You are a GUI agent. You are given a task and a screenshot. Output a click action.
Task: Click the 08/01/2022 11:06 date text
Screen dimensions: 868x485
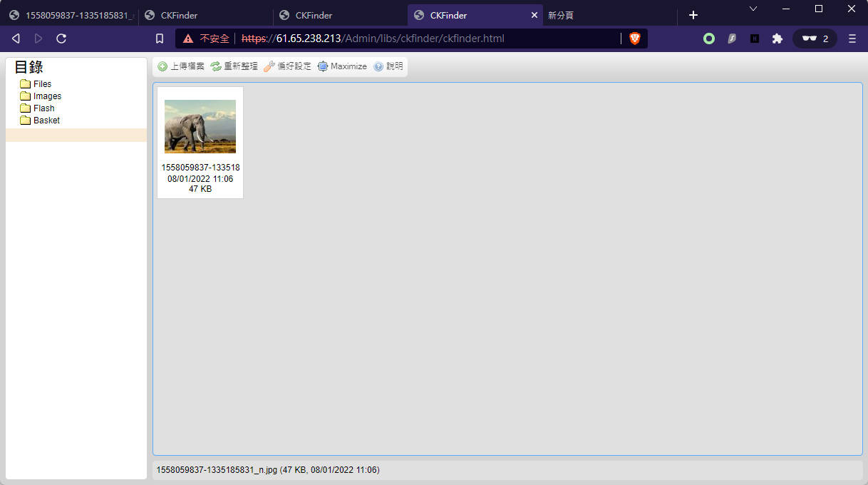click(x=200, y=179)
